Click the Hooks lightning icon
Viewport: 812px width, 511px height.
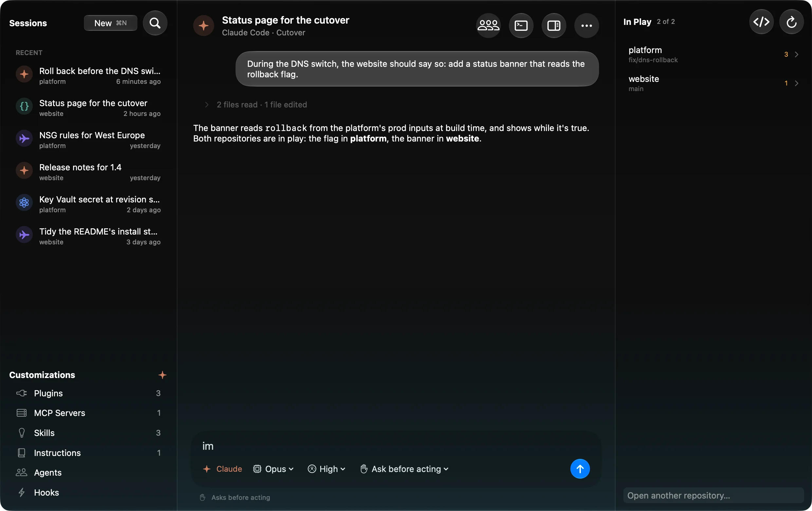tap(22, 492)
